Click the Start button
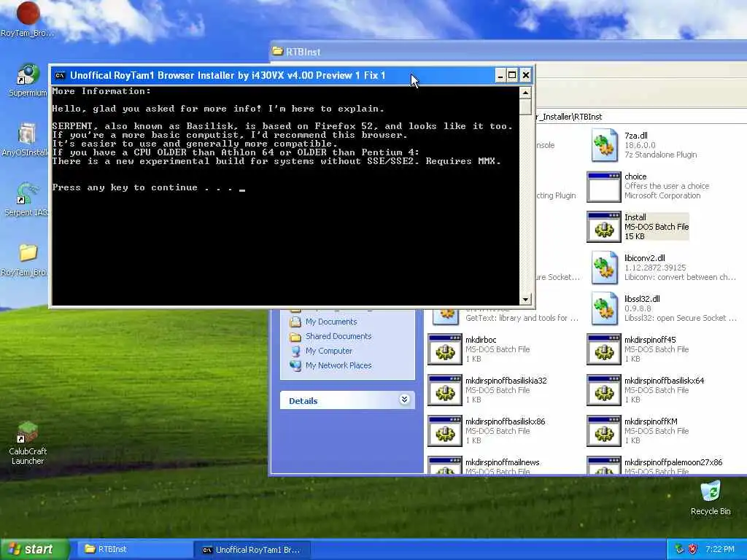Screen dimensions: 747x560 [x=34, y=549]
